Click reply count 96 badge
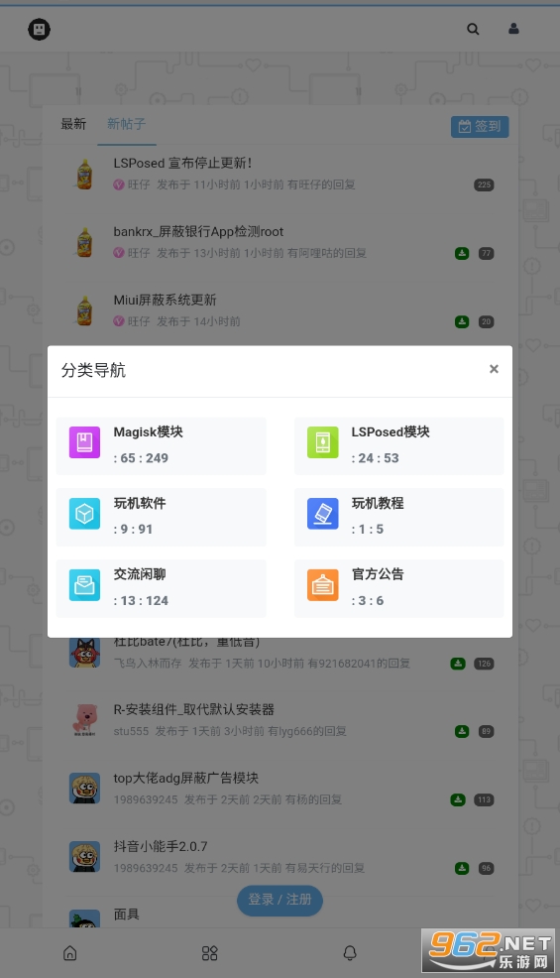This screenshot has width=560, height=978. (x=487, y=868)
